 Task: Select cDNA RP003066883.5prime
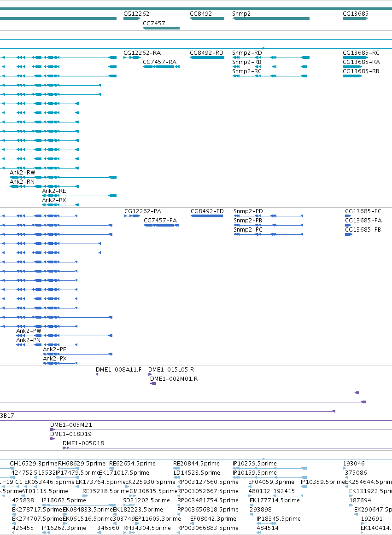(208, 528)
